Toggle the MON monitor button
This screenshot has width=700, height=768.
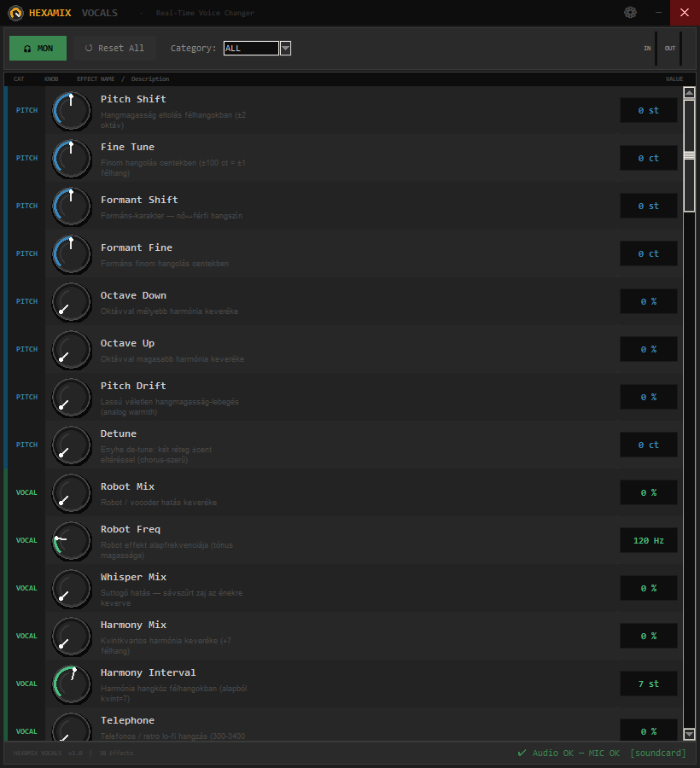[x=38, y=48]
